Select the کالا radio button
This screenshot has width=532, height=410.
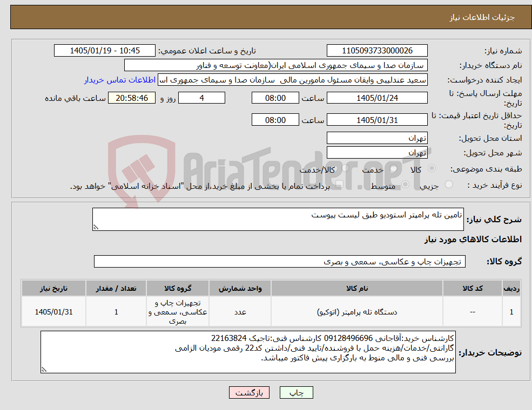(432, 168)
